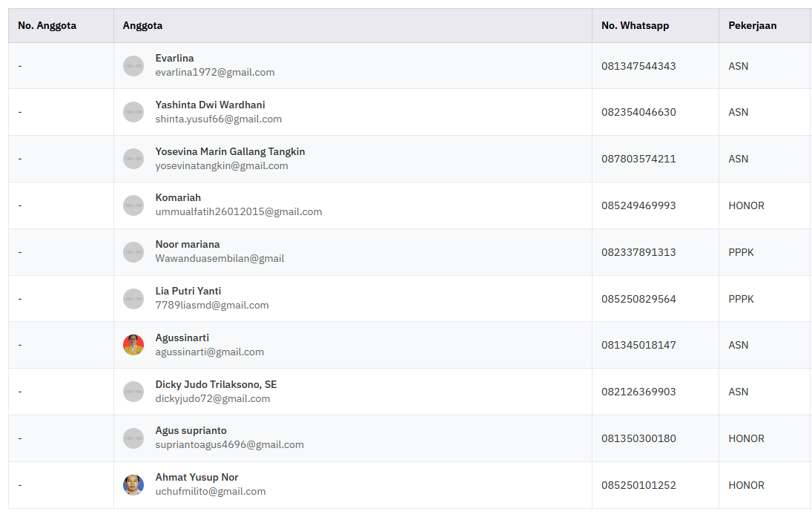The height and width of the screenshot is (517, 812).
Task: Click Evarlina's placeholder avatar icon
Action: tap(133, 66)
